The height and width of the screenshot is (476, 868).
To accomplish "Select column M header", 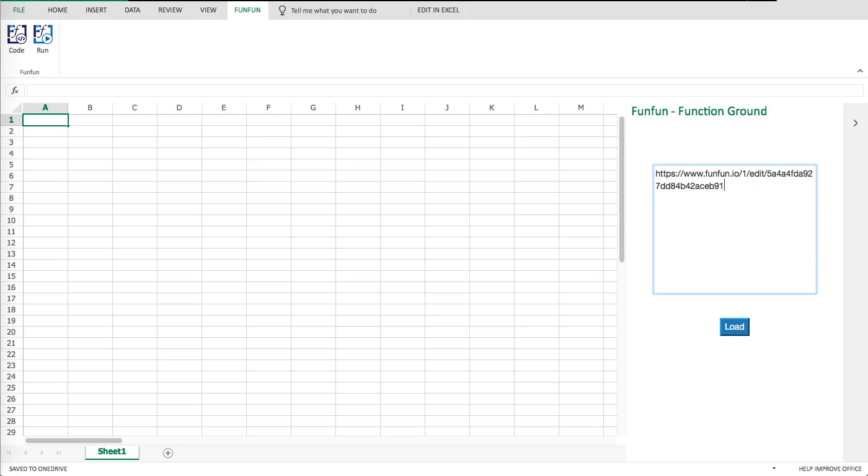I will (581, 108).
